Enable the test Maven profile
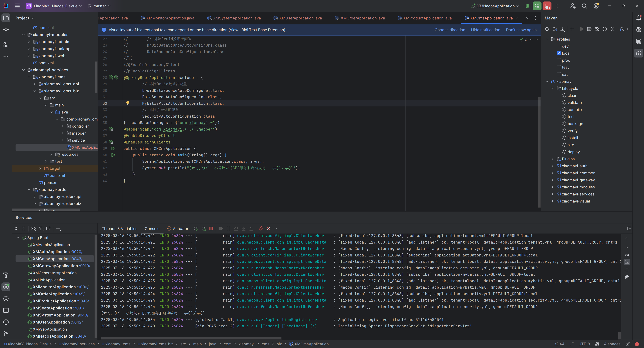The width and height of the screenshot is (644, 348). coord(559,67)
